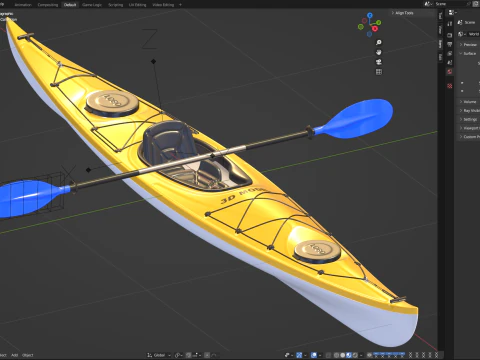Screen dimensions: 480x360
Task: Click the World name field
Action: coord(474,34)
